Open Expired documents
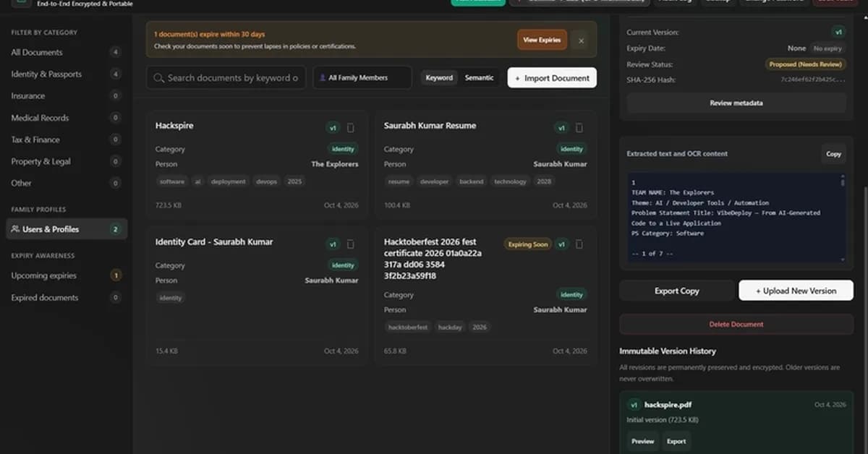Image resolution: width=868 pixels, height=454 pixels. [65, 297]
